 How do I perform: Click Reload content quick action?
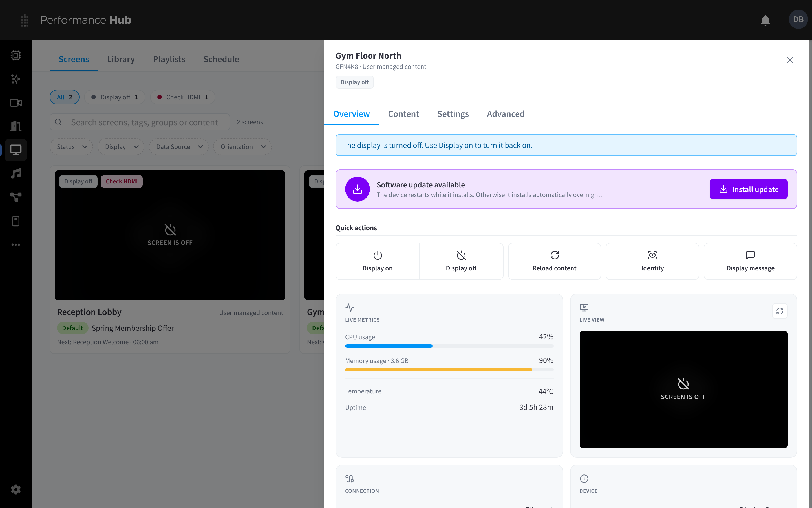(x=554, y=261)
